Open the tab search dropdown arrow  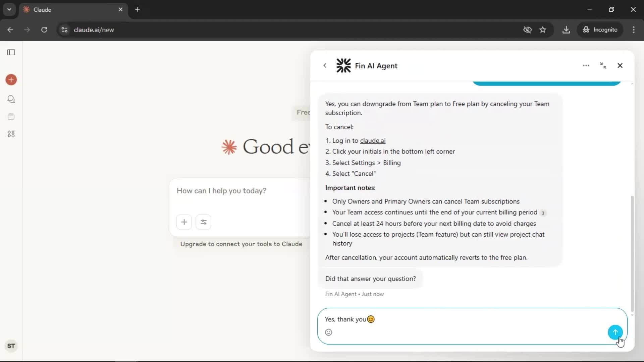pos(9,10)
